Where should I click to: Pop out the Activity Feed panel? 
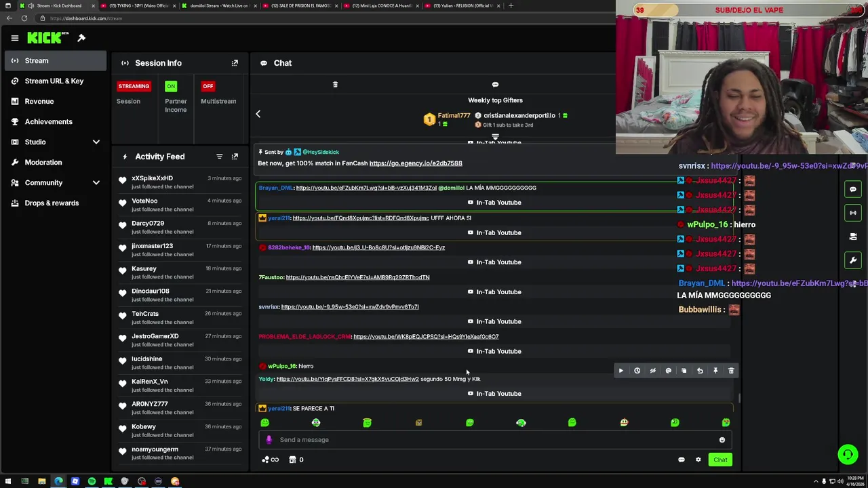(x=235, y=157)
